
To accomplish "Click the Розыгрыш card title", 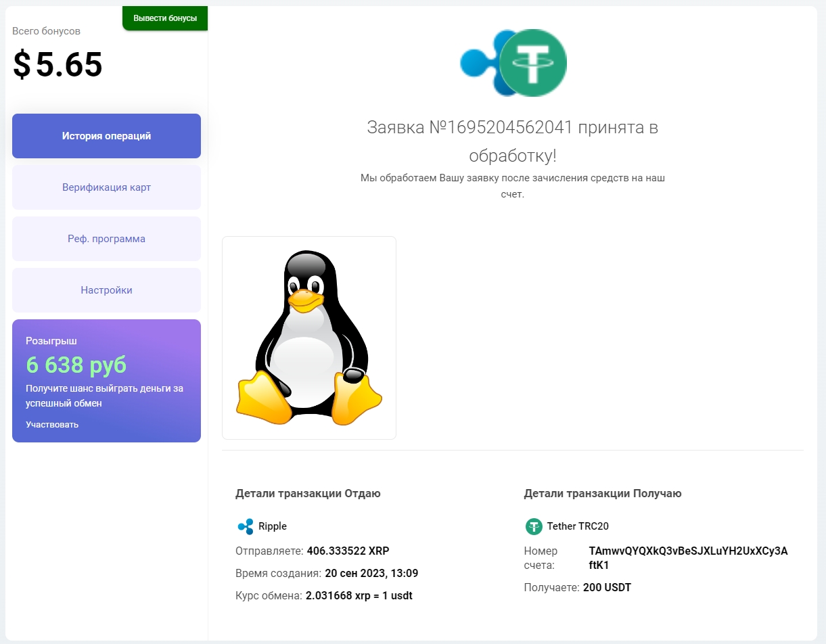I will tap(51, 341).
